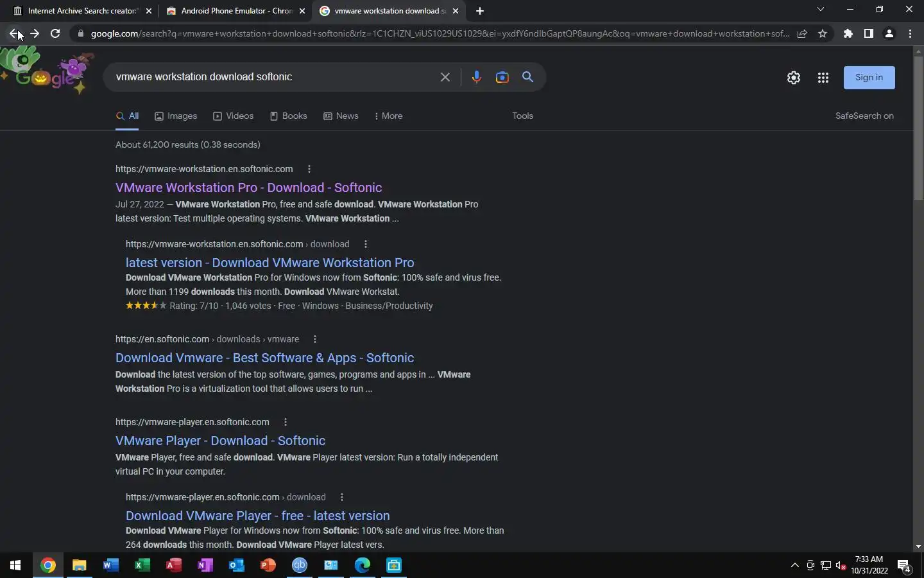Open options for vmware-workstation.en.softonic.com result
The image size is (924, 578).
point(309,169)
